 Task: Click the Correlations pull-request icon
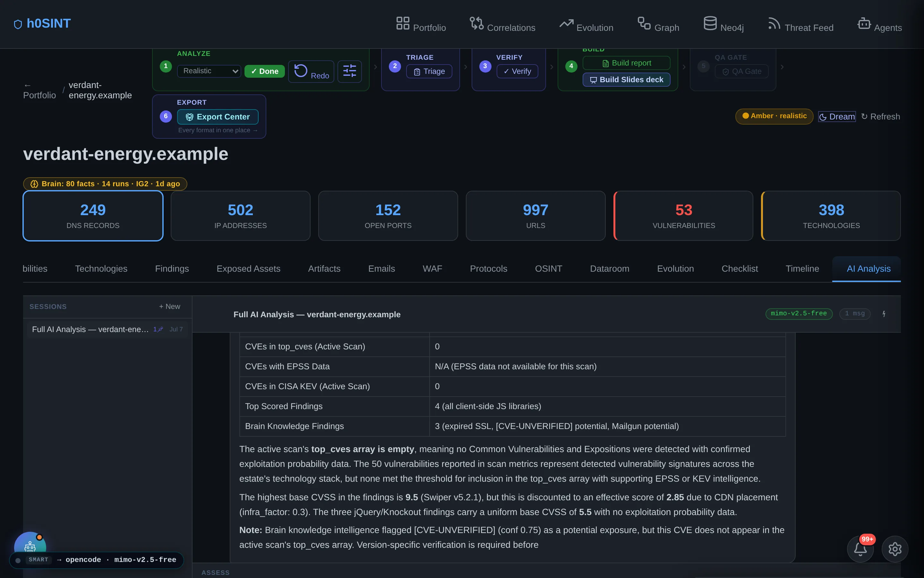(x=476, y=23)
